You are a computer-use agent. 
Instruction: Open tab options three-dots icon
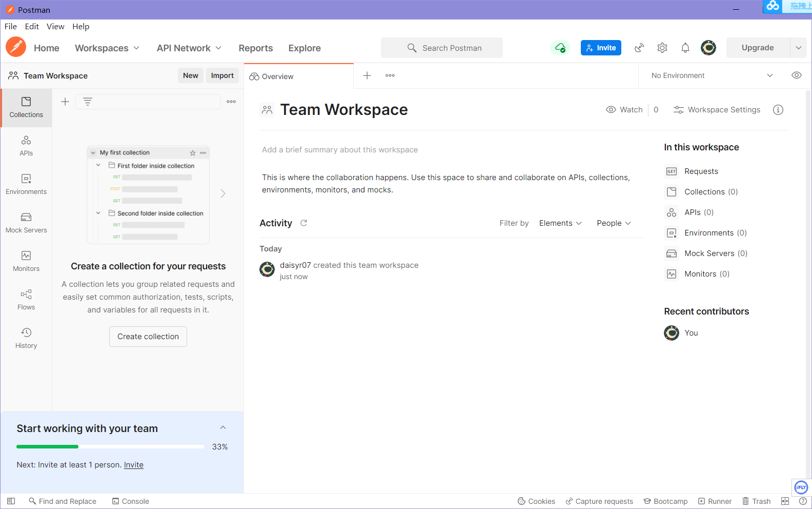pos(390,75)
